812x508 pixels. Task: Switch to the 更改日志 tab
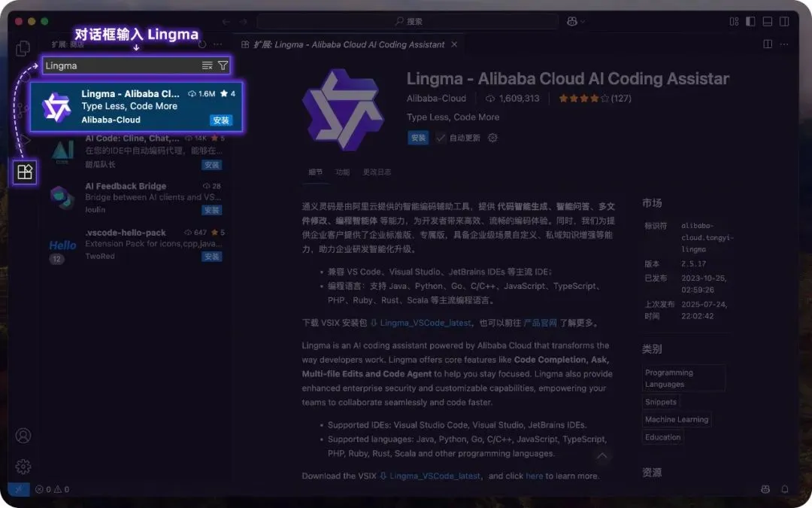pyautogui.click(x=377, y=172)
